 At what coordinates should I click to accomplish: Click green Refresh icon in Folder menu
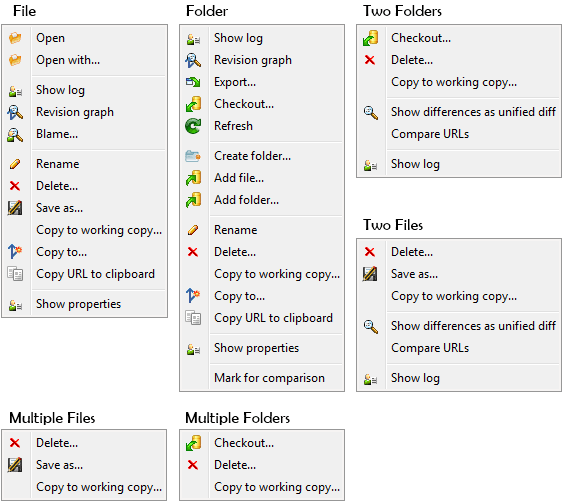coord(193,126)
